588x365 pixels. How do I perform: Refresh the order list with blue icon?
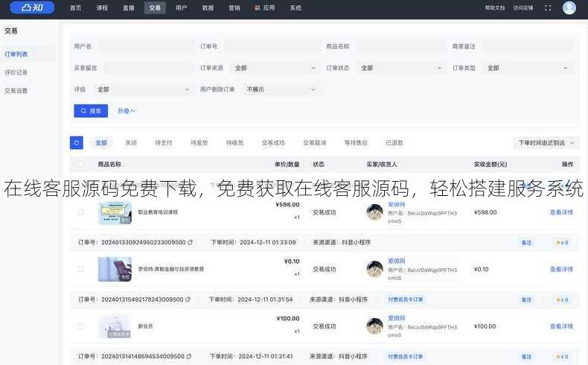(77, 143)
